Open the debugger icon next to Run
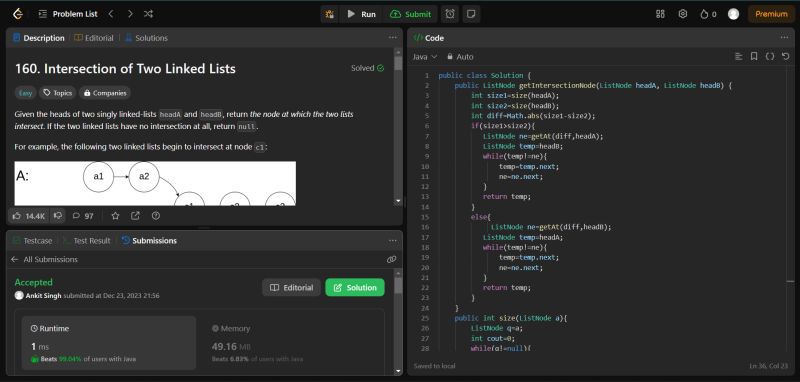Screen dimensions: 800x382 coord(330,14)
